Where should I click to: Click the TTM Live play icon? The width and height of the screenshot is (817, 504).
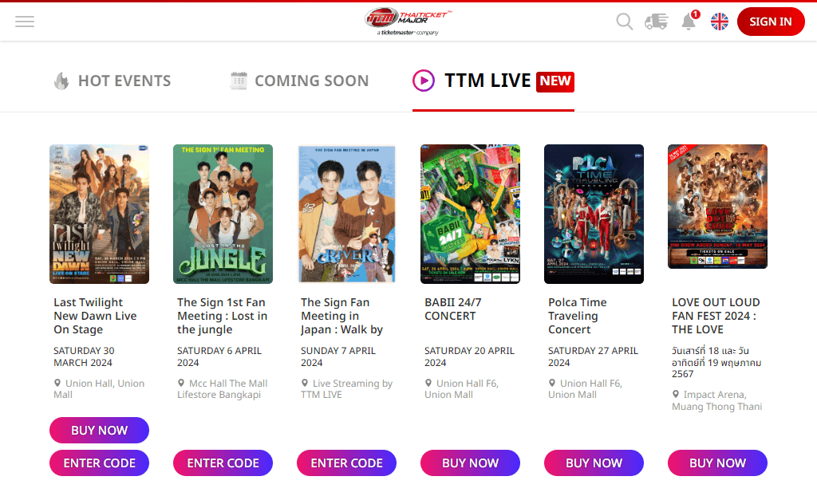[424, 81]
